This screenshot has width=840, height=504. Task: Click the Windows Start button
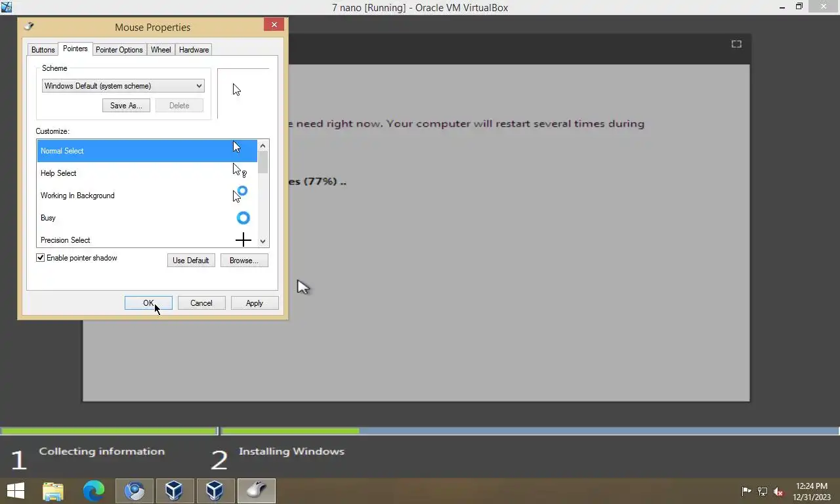point(15,490)
